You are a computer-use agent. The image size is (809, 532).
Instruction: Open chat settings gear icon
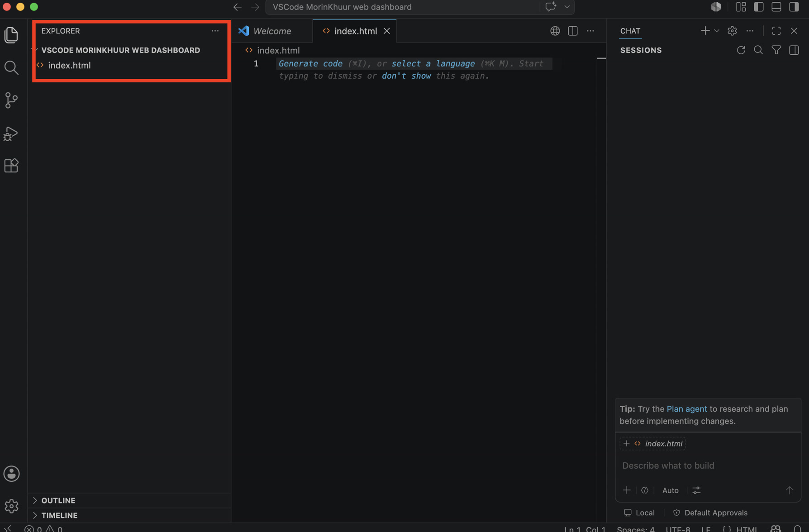pyautogui.click(x=732, y=31)
